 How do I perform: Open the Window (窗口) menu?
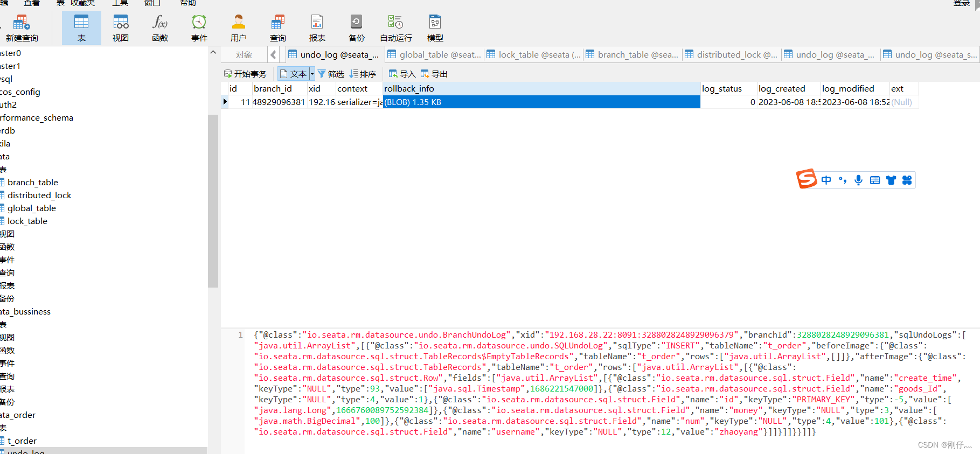pos(152,3)
